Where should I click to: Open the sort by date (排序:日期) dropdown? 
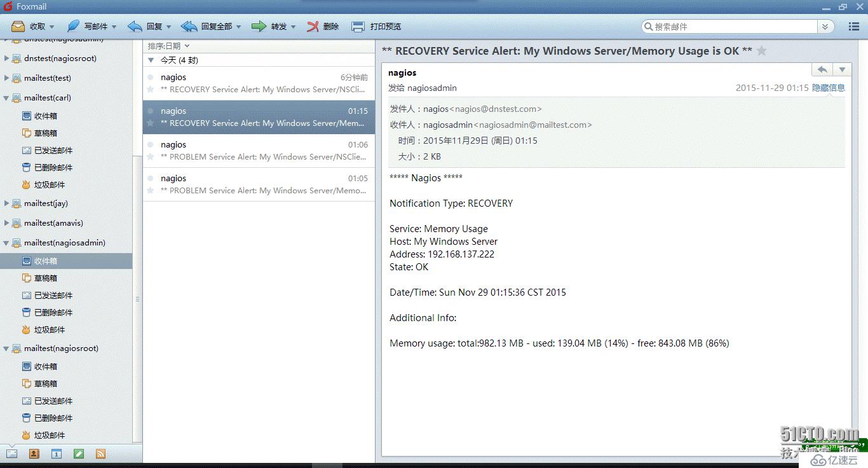tap(168, 46)
